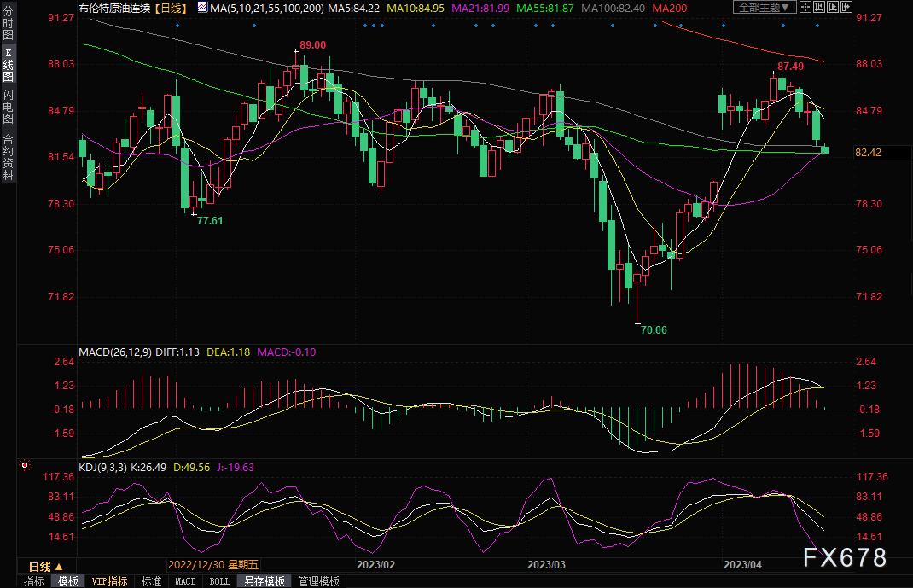Click the red sun icon beside KDJ
Image resolution: width=913 pixels, height=588 pixels.
pyautogui.click(x=25, y=465)
